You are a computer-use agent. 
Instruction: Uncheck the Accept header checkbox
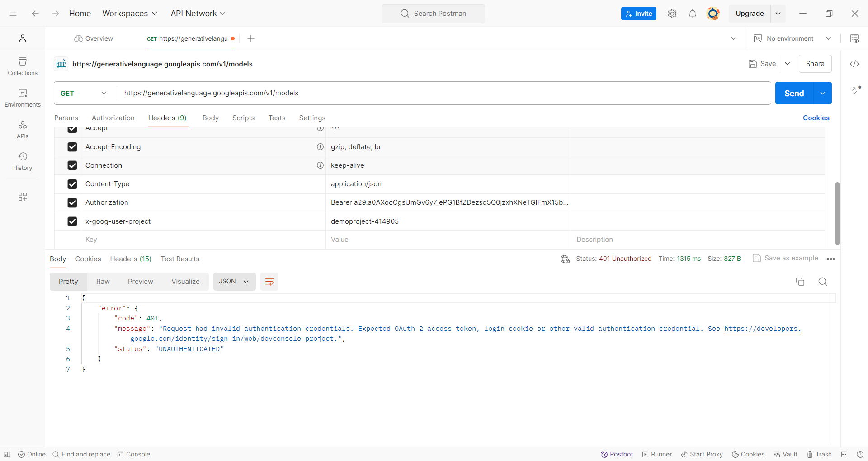point(72,130)
